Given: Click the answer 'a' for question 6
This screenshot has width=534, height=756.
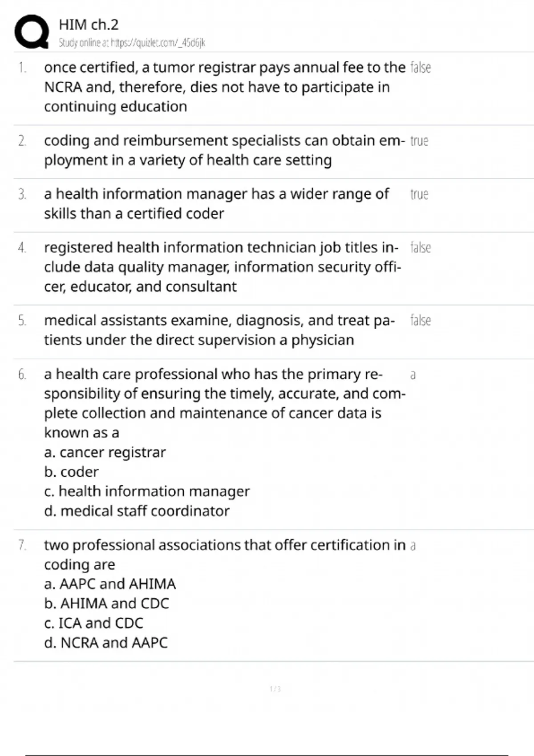Looking at the screenshot, I should 413,375.
